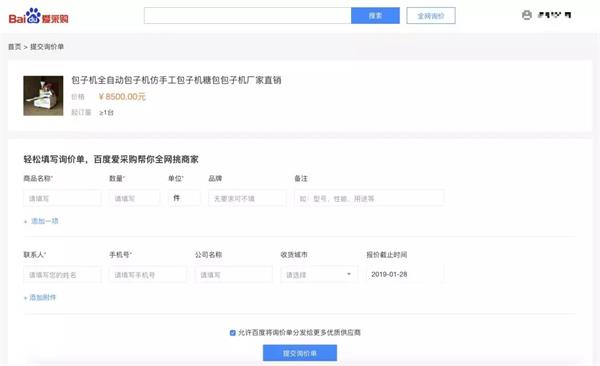Open the 报价截止时间 date picker
The height and width of the screenshot is (366, 600).
pyautogui.click(x=405, y=274)
